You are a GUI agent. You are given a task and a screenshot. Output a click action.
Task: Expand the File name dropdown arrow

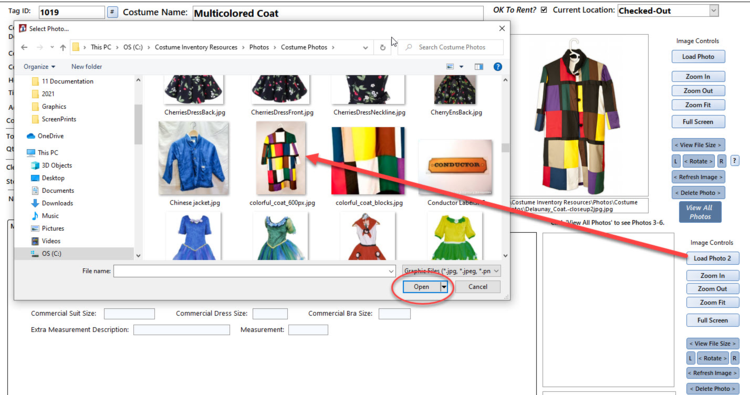tap(391, 271)
